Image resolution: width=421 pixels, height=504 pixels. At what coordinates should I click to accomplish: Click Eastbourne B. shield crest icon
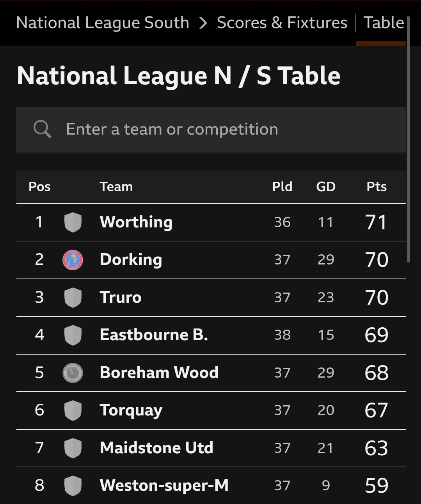[73, 335]
